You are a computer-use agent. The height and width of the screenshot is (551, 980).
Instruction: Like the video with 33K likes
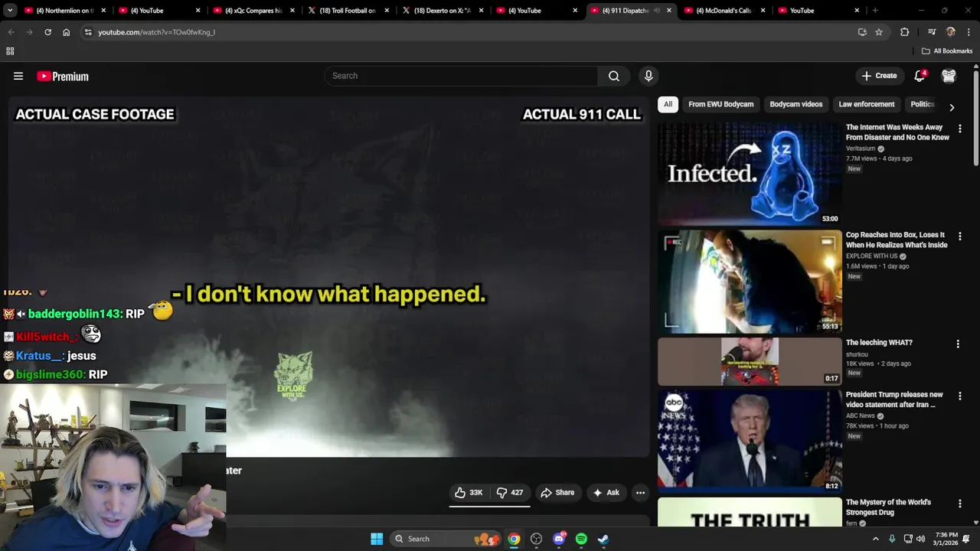pyautogui.click(x=469, y=493)
